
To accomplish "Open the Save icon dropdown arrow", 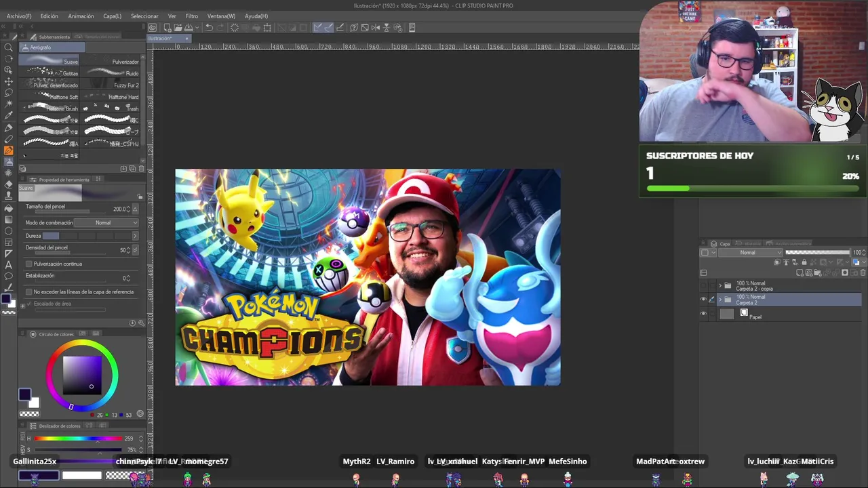I will pyautogui.click(x=197, y=28).
